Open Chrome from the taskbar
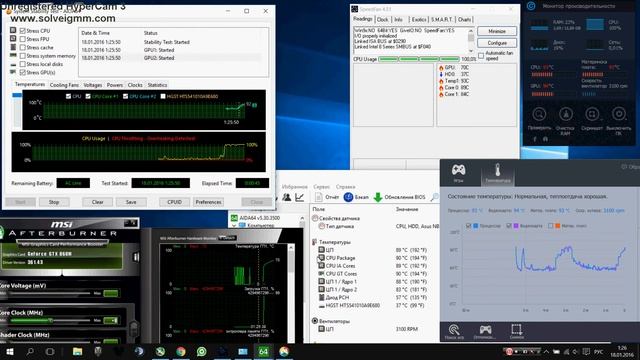The width and height of the screenshot is (640, 360). tap(181, 351)
